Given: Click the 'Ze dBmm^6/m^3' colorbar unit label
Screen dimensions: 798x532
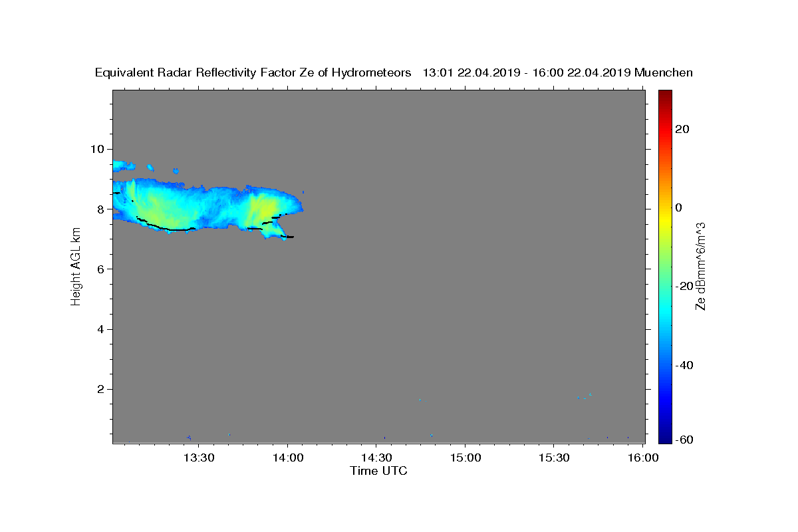Looking at the screenshot, I should point(701,266).
